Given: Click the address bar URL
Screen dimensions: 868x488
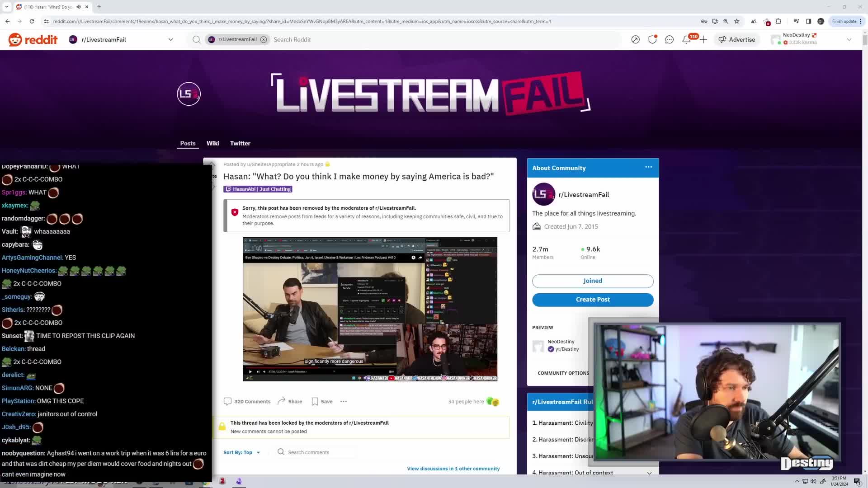Looking at the screenshot, I should point(302,21).
